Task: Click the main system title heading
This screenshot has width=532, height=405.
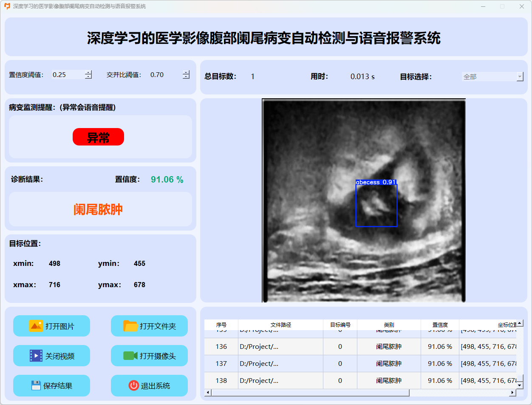Action: [264, 38]
